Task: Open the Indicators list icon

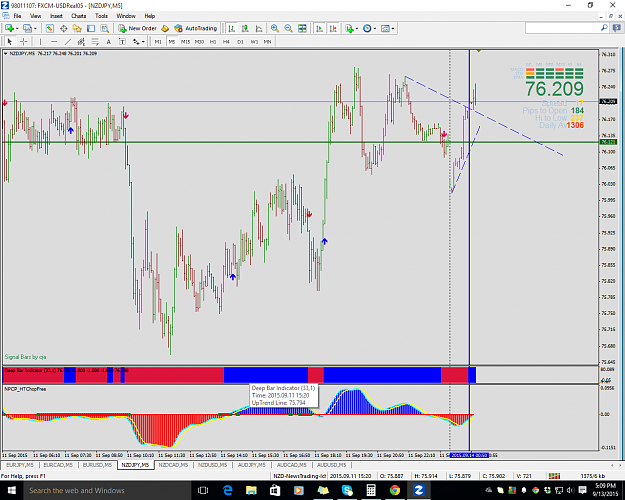Action: pos(350,28)
